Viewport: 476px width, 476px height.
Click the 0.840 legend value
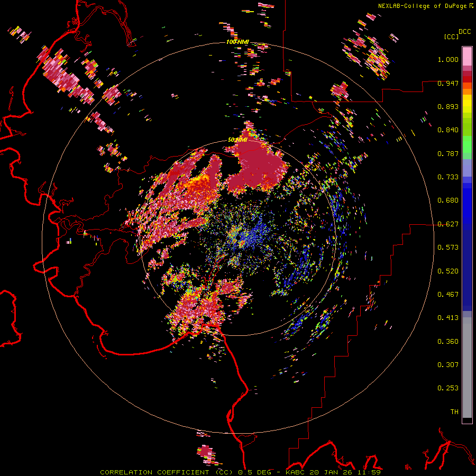coord(448,130)
